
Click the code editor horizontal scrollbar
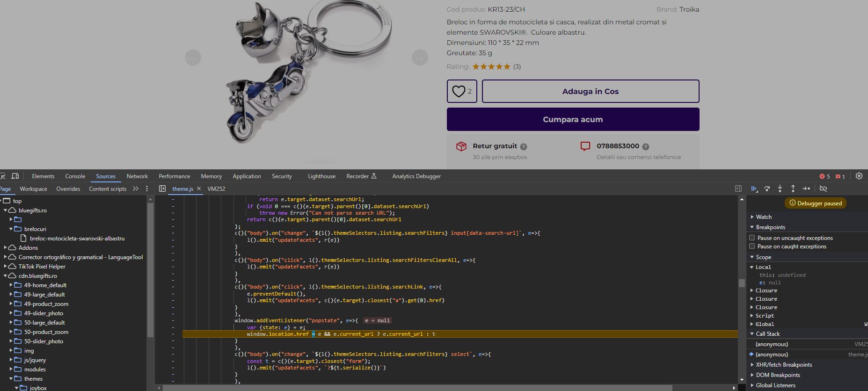coord(417,388)
